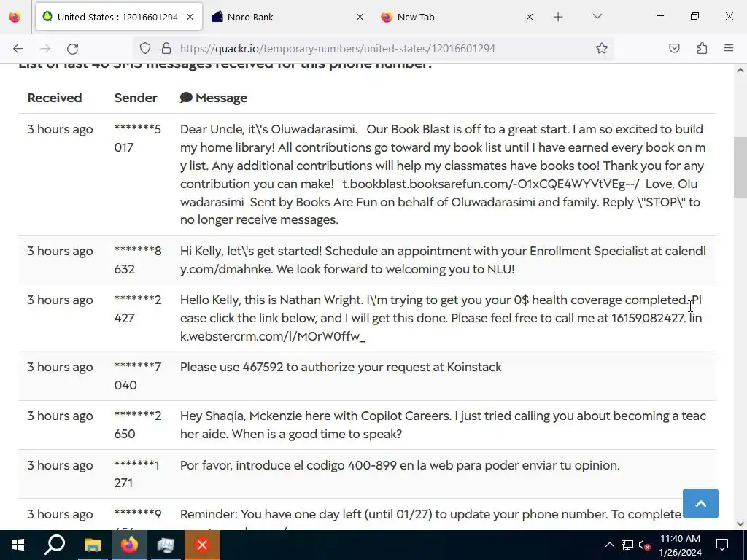This screenshot has width=747, height=560.
Task: Close the United States tab
Action: point(190,17)
